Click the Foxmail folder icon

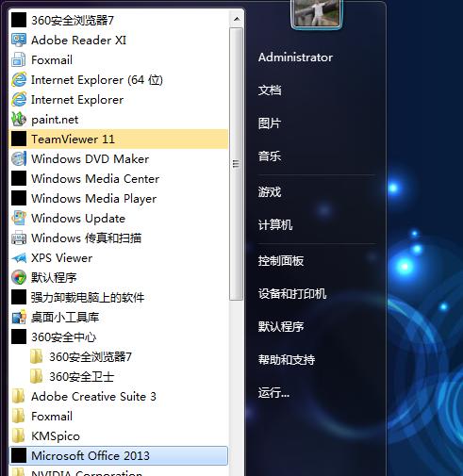19,417
